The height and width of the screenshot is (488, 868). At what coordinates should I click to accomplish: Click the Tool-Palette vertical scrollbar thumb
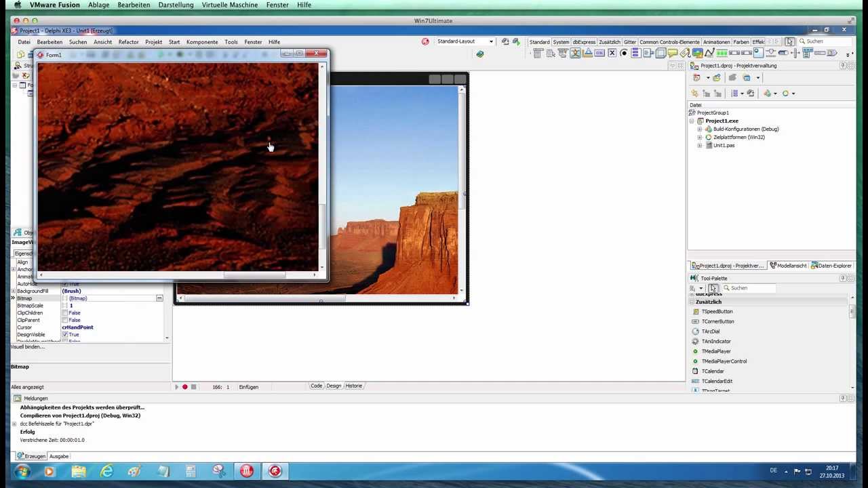click(852, 312)
